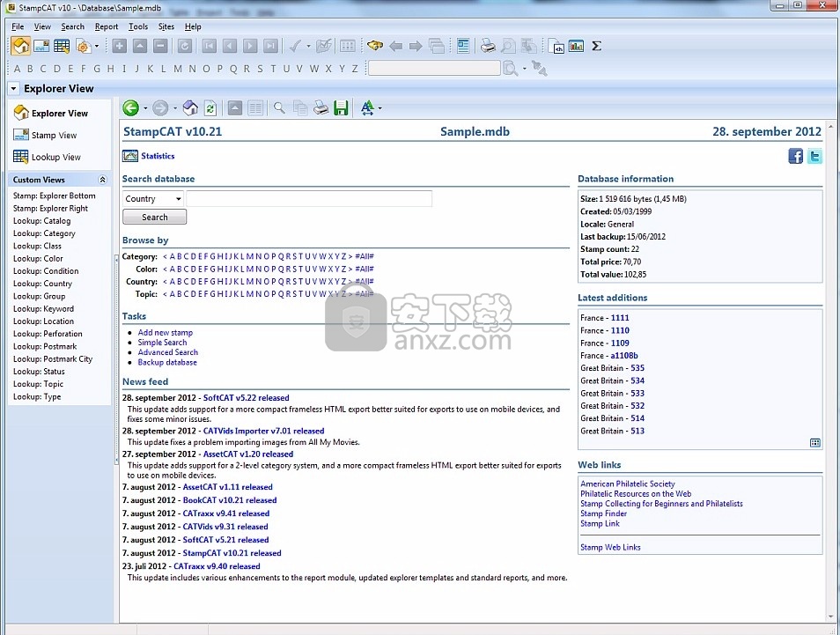The height and width of the screenshot is (635, 840).
Task: Open the Great Britain 535 latest addition
Action: point(637,368)
